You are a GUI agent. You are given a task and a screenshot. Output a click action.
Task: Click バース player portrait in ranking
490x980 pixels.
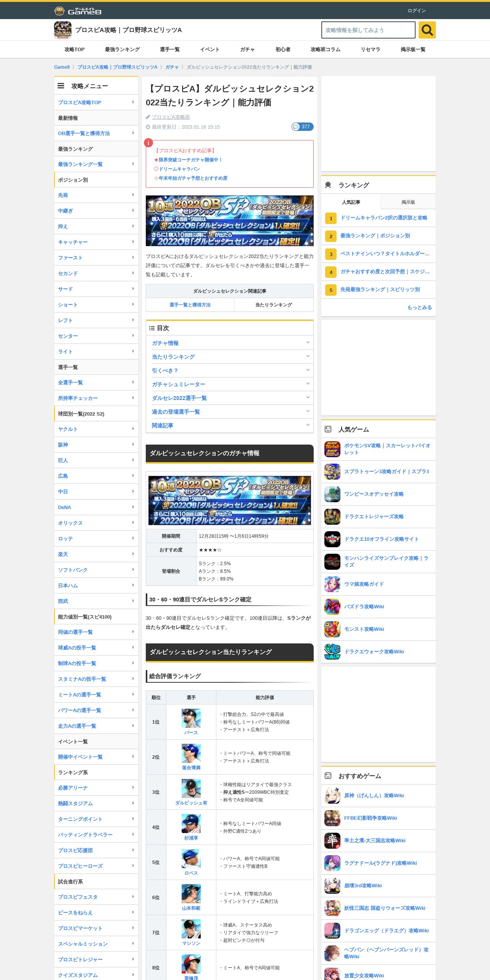tap(191, 718)
